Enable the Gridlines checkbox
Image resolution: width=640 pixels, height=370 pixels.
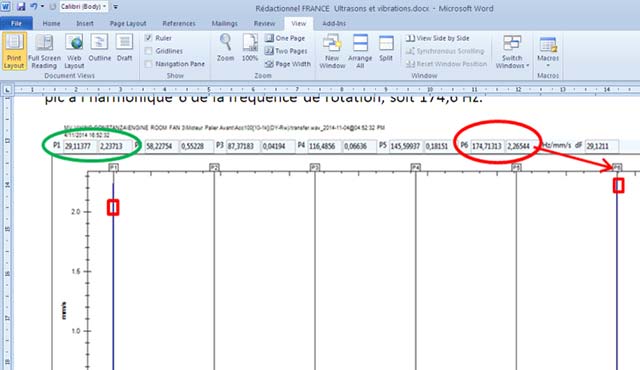(149, 51)
